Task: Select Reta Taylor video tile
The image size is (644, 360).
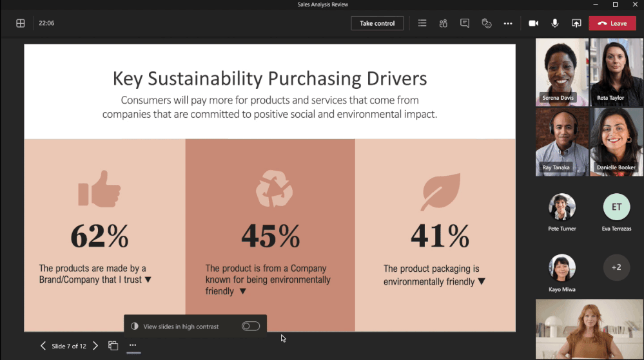Action: coord(617,72)
